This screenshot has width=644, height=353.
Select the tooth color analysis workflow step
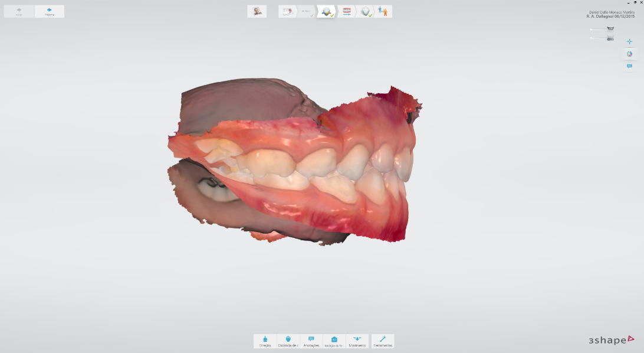tap(327, 11)
